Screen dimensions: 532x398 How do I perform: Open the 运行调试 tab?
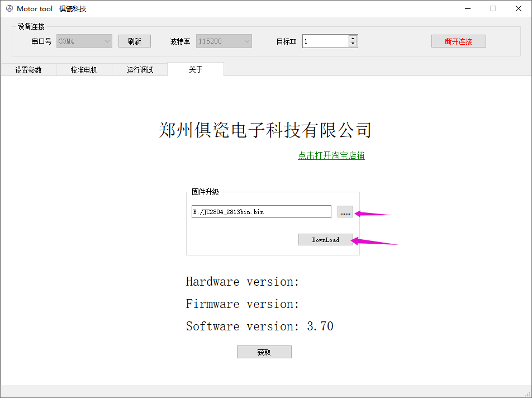point(139,69)
